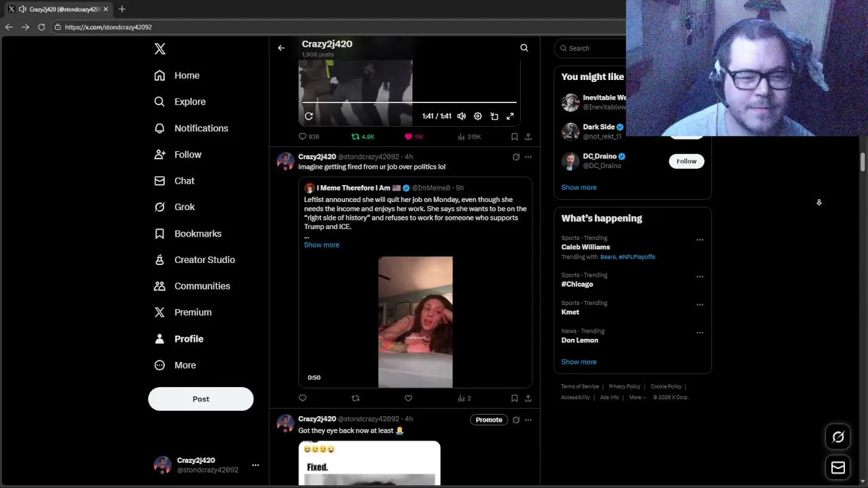Open Communities page
The height and width of the screenshot is (488, 868).
(192, 286)
